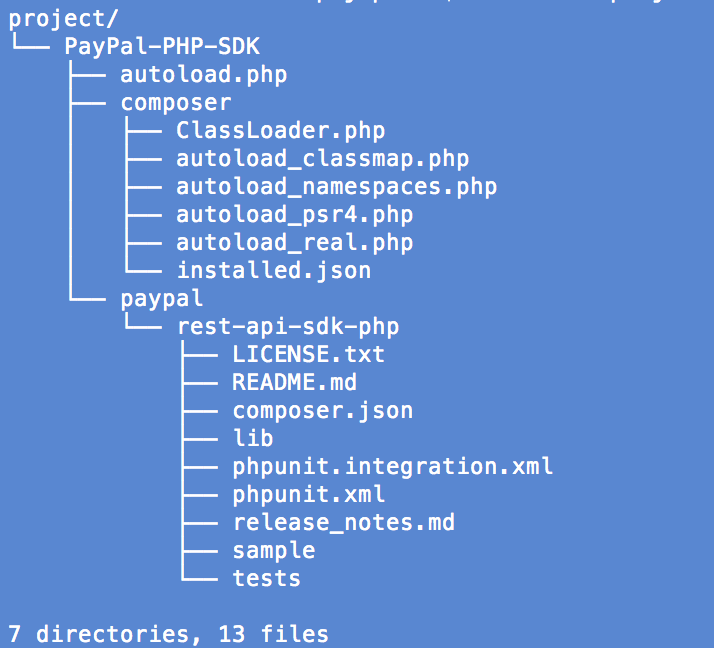714x648 pixels.
Task: Open the PayPal-PHP-SDK directory
Action: pos(162,46)
